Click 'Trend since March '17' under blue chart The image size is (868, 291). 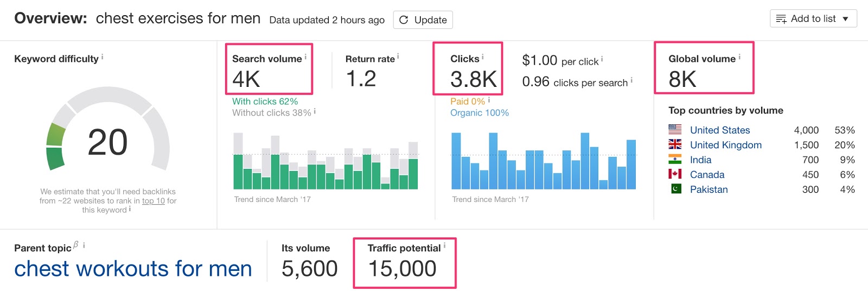[x=490, y=199]
